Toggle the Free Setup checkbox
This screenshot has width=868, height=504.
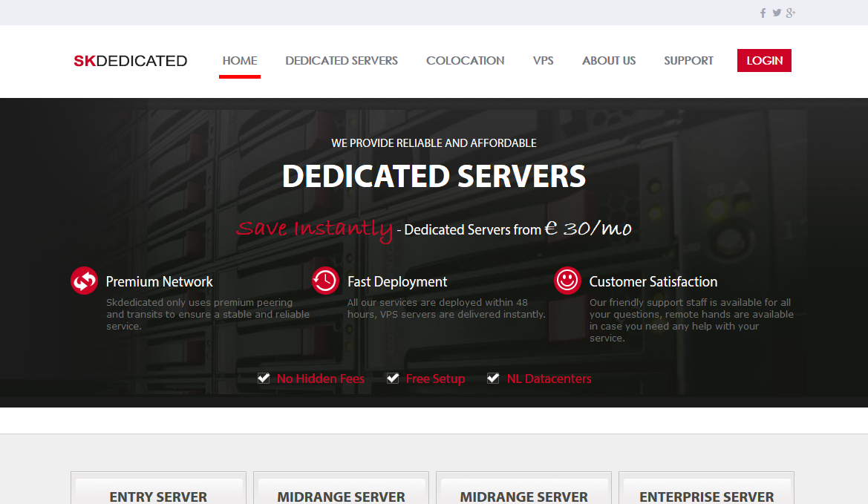tap(393, 379)
